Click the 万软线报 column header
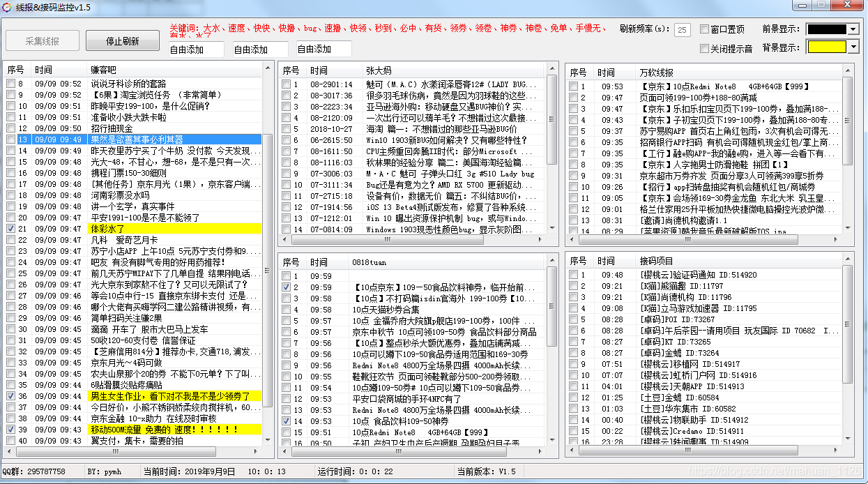Image resolution: width=868 pixels, height=484 pixels. tap(740, 73)
